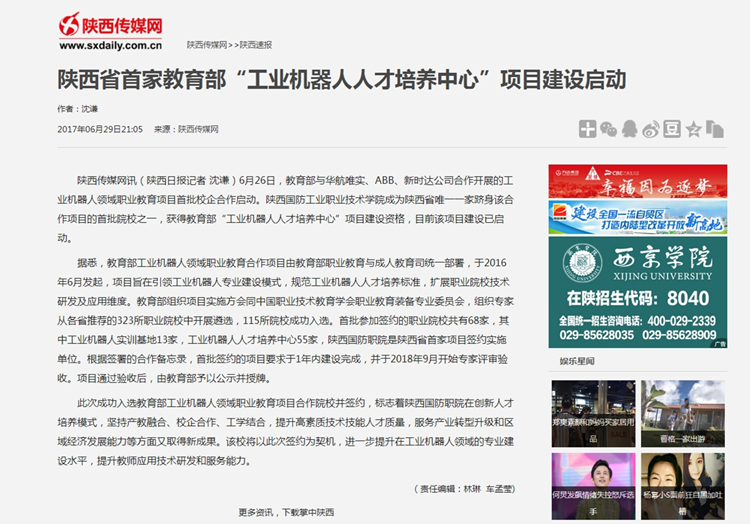Click the plus share-more icon

coord(587,129)
